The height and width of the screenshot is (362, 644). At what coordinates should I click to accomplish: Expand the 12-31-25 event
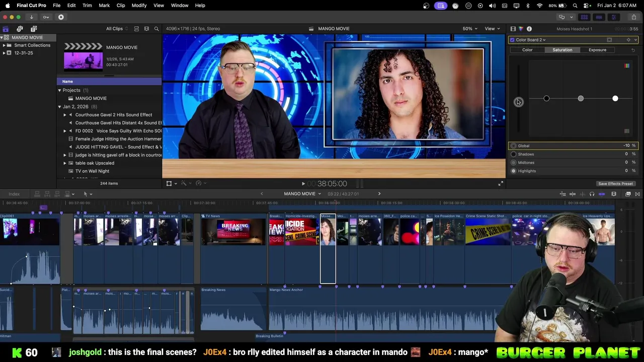[4, 53]
